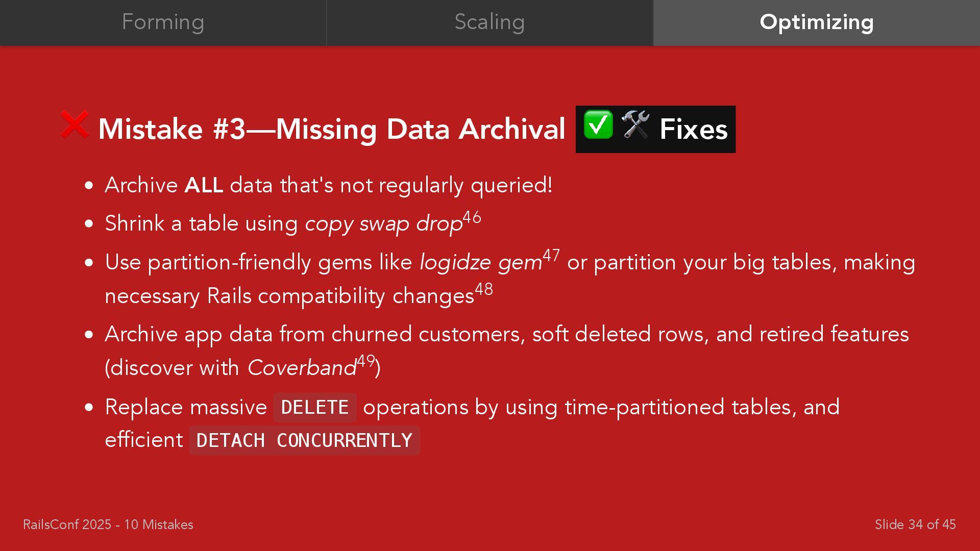
Task: Click the green checkmark emoji icon
Action: (598, 124)
